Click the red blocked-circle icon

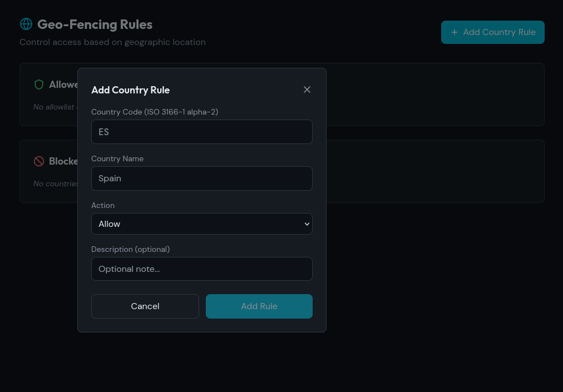tap(39, 161)
